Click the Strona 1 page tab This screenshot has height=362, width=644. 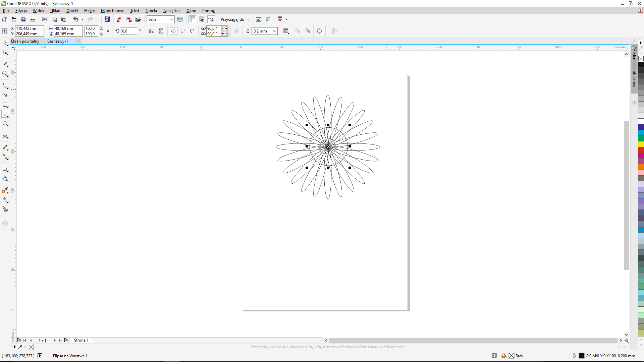pos(81,340)
